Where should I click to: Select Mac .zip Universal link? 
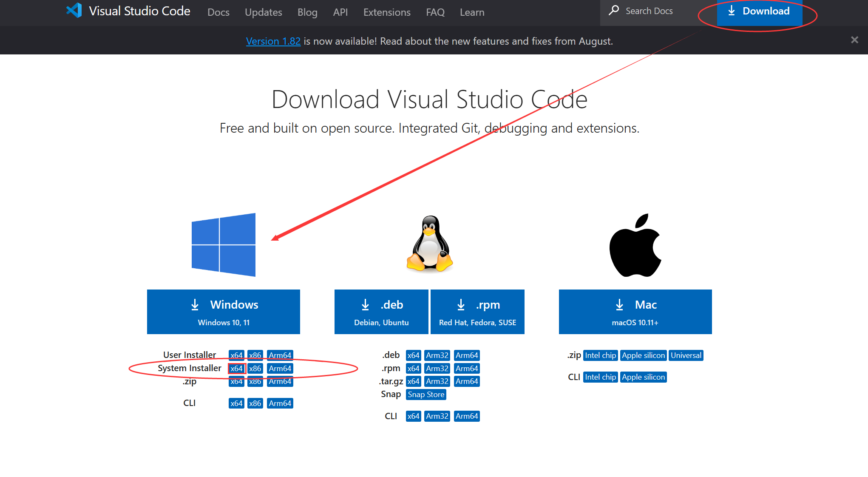click(686, 355)
